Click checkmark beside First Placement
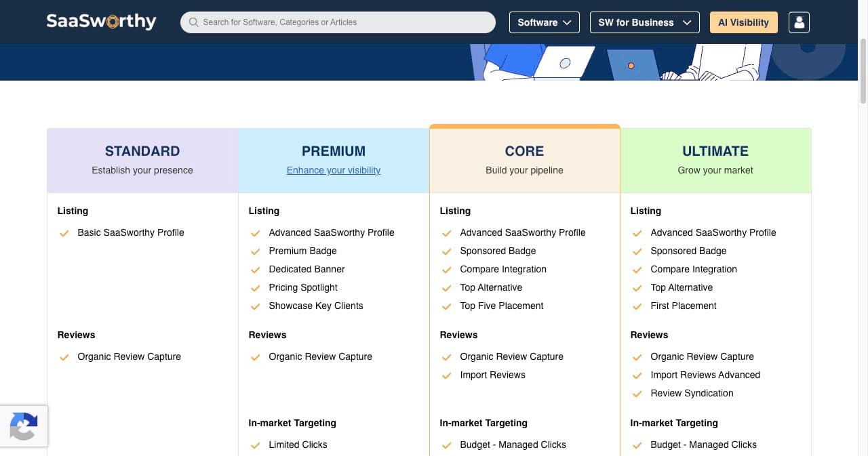This screenshot has width=868, height=456. 637,306
